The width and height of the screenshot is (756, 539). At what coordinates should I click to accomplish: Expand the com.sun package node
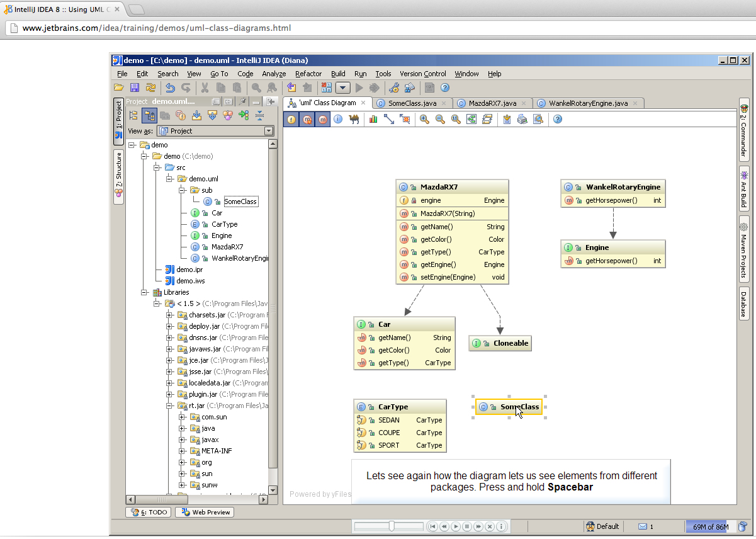[182, 417]
